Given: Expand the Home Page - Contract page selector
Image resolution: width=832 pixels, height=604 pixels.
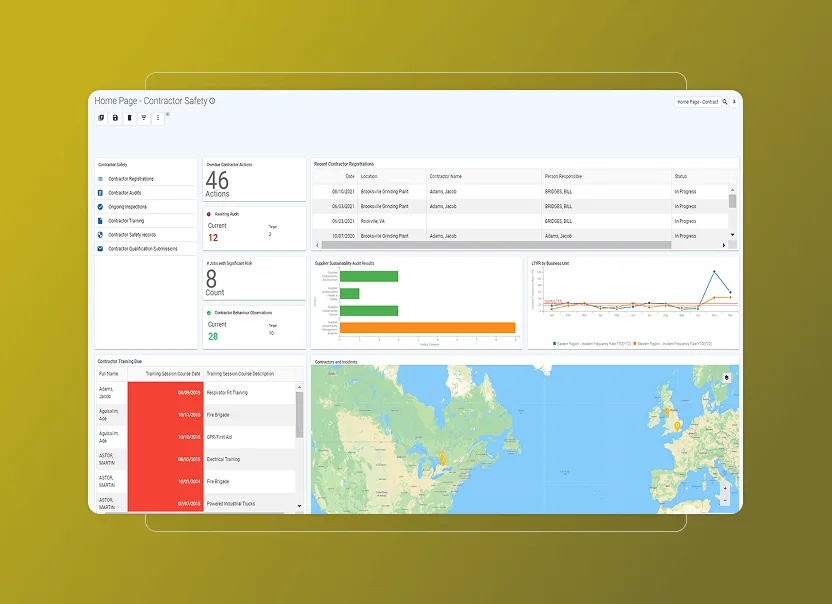Looking at the screenshot, I should [x=696, y=102].
